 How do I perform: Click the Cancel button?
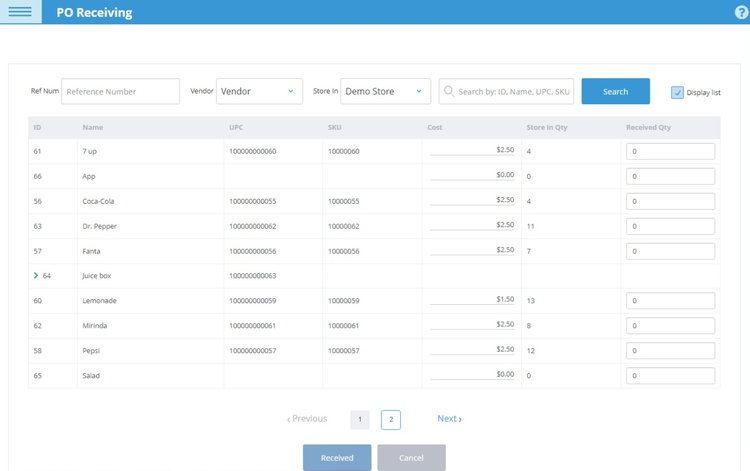coord(411,457)
